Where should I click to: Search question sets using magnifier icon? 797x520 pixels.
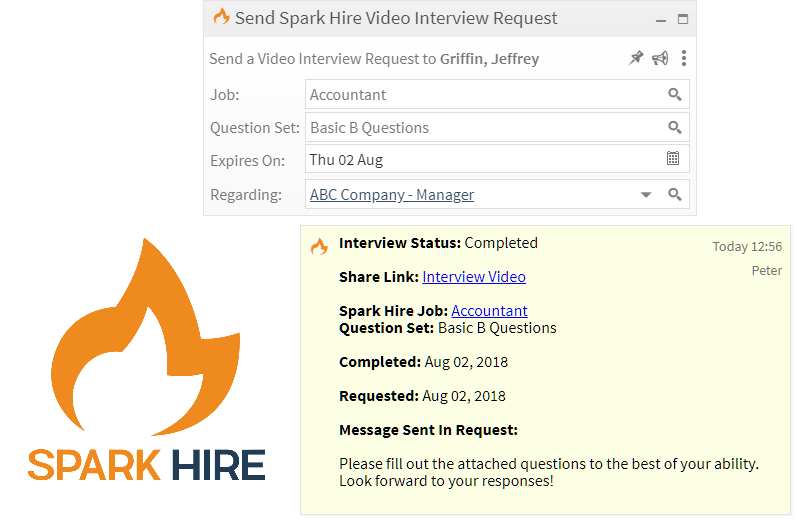tap(675, 127)
